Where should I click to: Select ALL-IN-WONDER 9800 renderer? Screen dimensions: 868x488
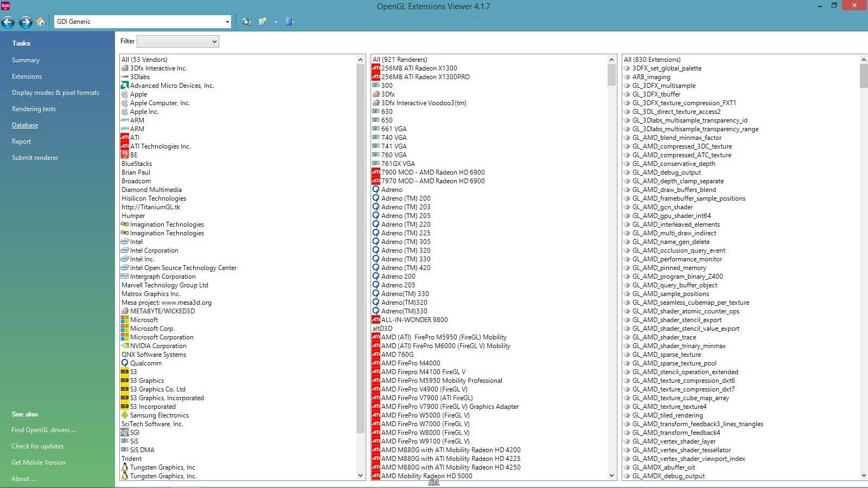coord(410,320)
